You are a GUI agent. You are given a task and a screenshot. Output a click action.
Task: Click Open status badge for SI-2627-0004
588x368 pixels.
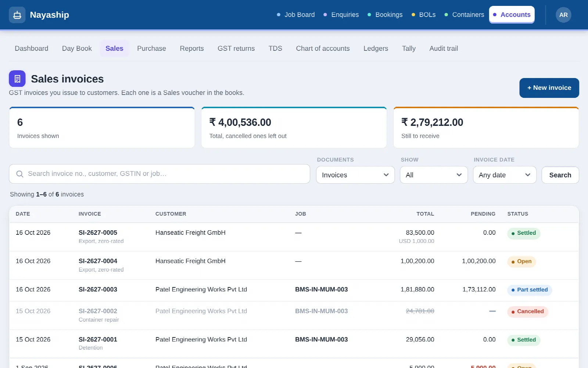point(521,262)
